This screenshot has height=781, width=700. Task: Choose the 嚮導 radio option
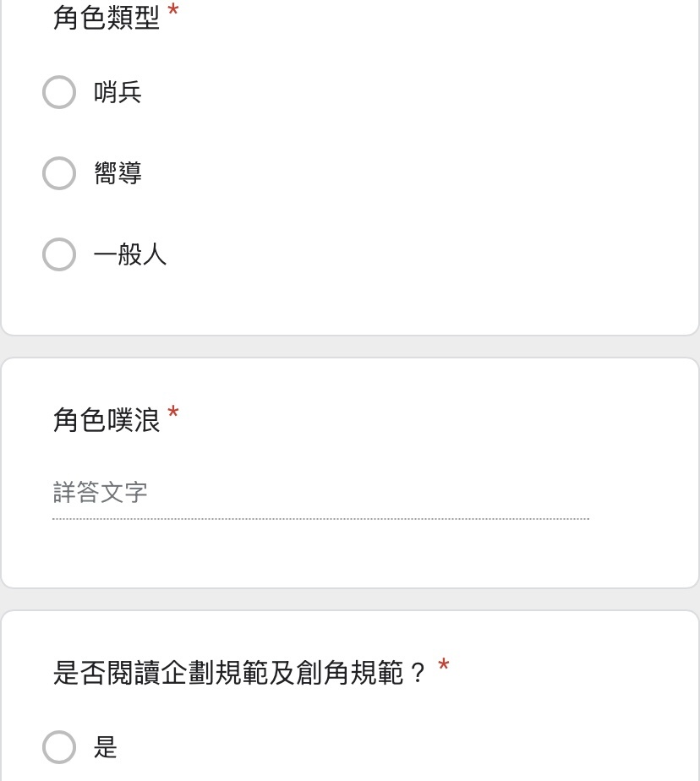[59, 173]
